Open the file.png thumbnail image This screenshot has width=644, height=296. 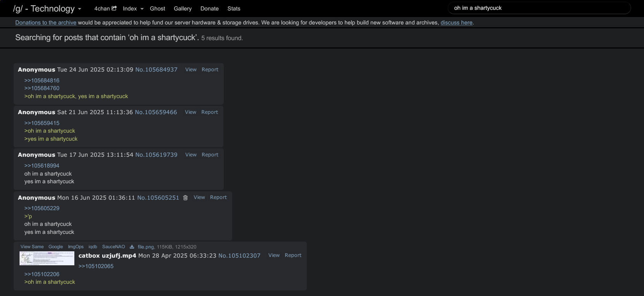coord(47,258)
